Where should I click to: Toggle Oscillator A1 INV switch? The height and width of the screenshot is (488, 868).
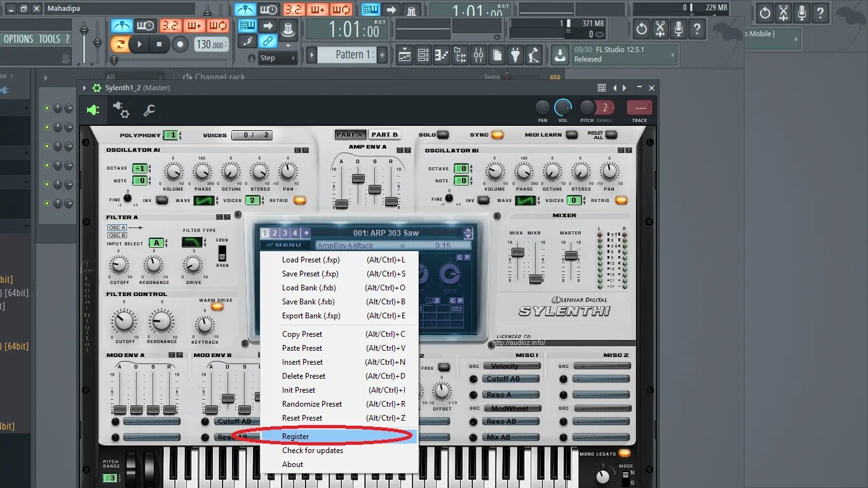[162, 200]
